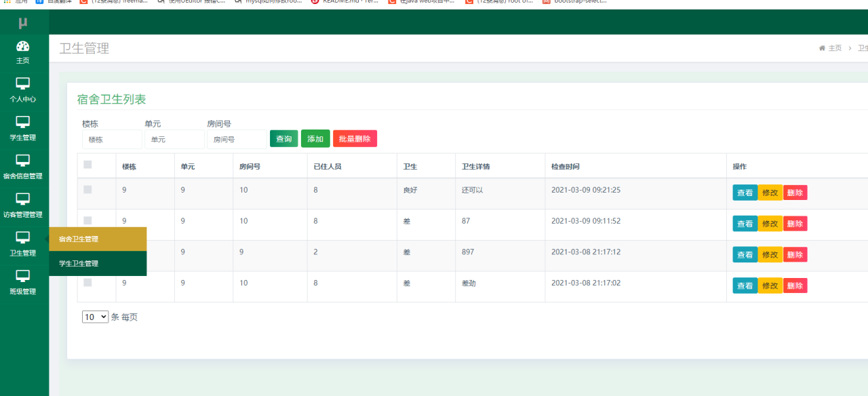Screen dimensions: 868x396
Task: Click the 宿舍卫生列表 panel title
Action: click(x=111, y=99)
